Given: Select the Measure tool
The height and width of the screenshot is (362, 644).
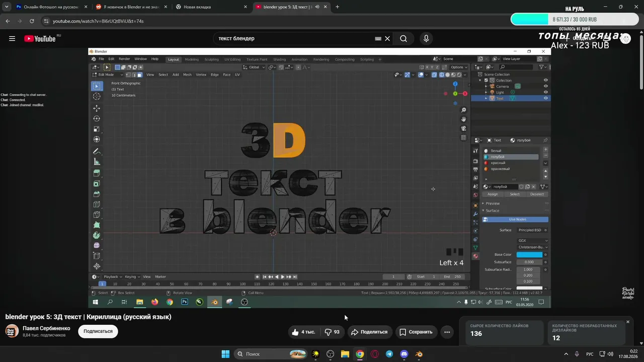Looking at the screenshot, I should 97,162.
